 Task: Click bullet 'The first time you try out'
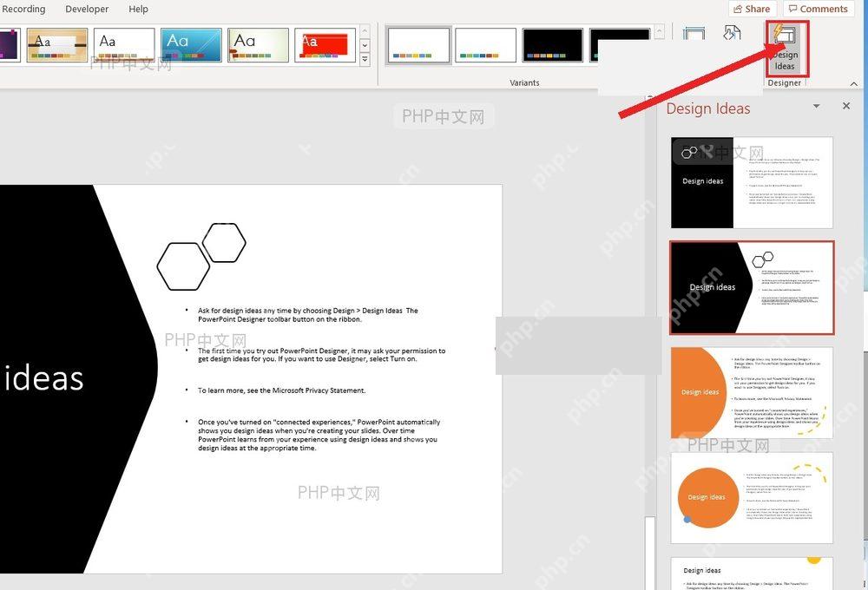[x=321, y=355]
